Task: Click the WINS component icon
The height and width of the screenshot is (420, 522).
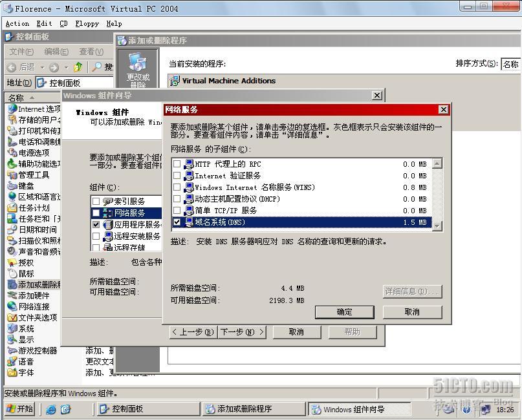Action: [x=189, y=187]
